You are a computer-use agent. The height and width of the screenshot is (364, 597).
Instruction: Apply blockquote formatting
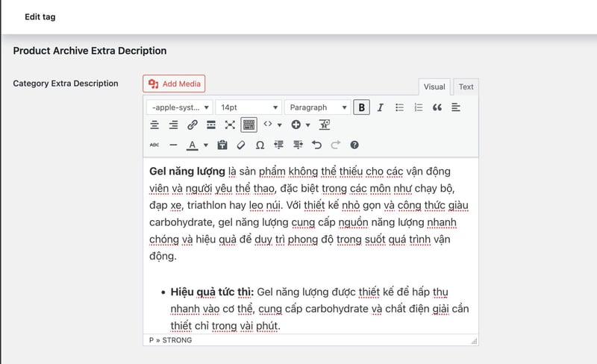(437, 107)
